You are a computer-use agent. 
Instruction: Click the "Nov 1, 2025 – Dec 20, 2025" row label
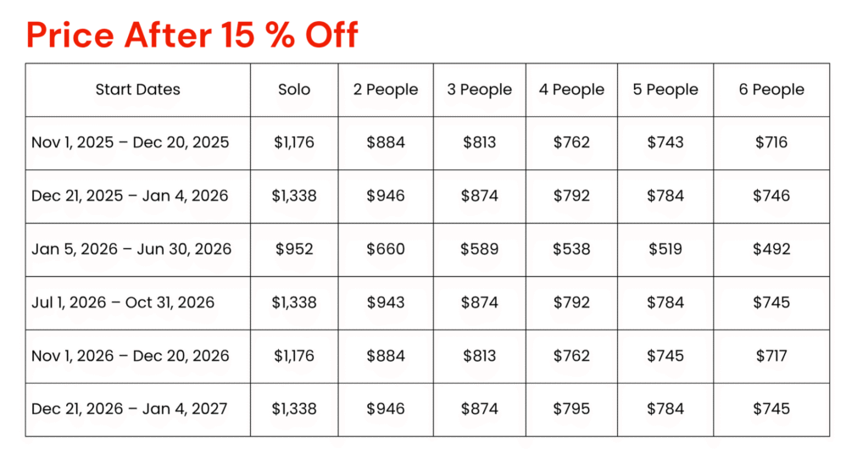[131, 142]
